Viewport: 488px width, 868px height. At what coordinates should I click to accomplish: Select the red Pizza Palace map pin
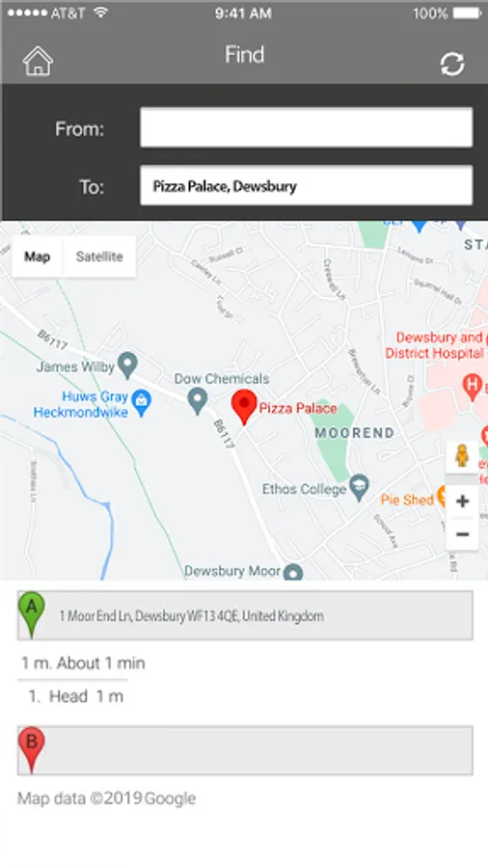[244, 407]
